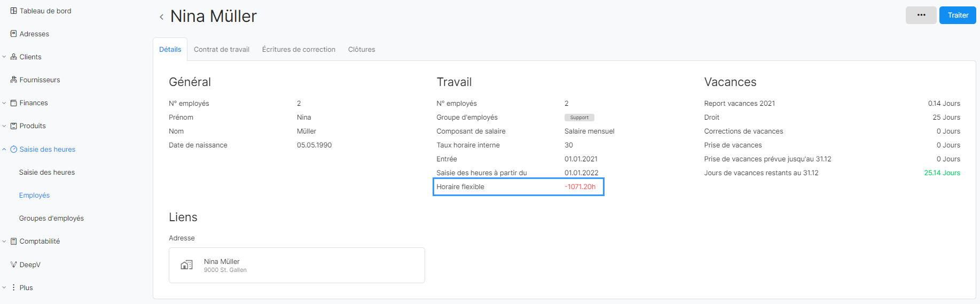The image size is (980, 304).
Task: Expand the Produits section chevron
Action: 4,126
